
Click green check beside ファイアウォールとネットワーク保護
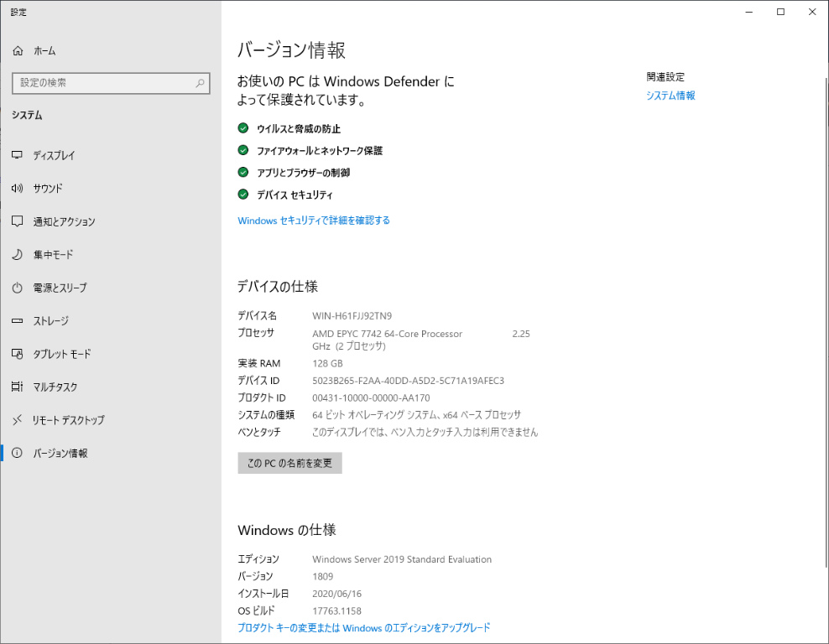[x=243, y=151]
